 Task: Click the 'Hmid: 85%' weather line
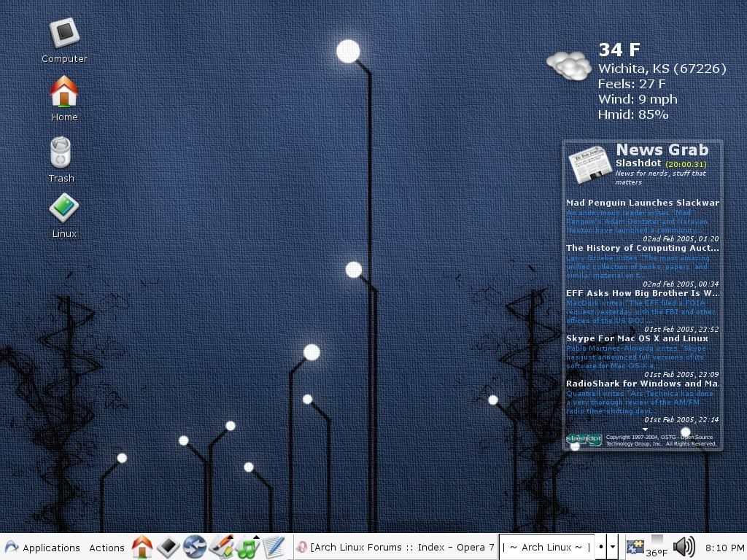633,114
